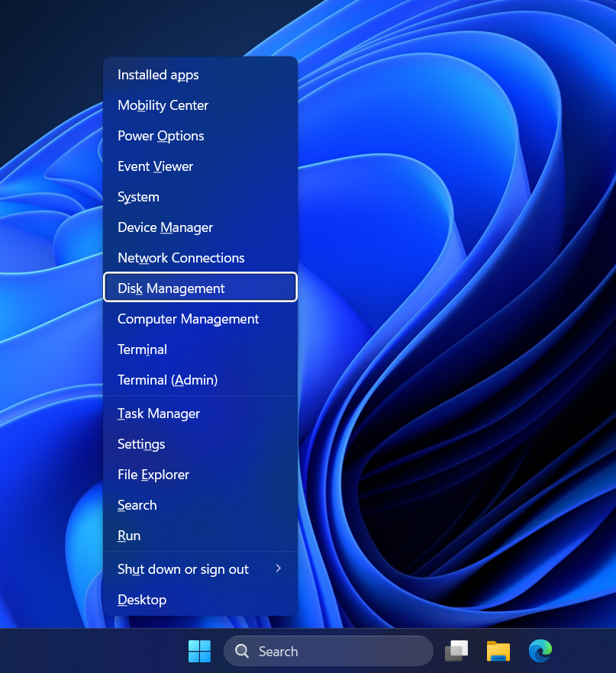Select File Explorer in the menu
Viewport: 616px width, 673px height.
coord(200,475)
